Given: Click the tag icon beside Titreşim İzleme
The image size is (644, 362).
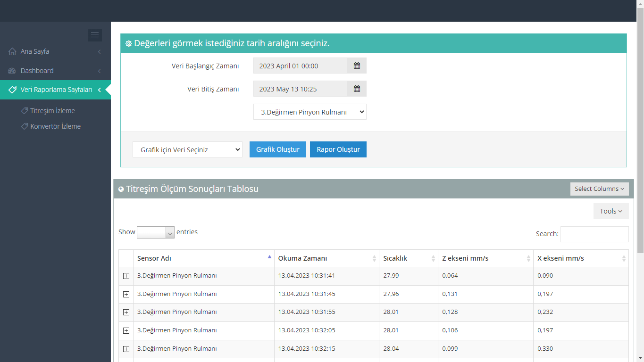Looking at the screenshot, I should [x=25, y=111].
